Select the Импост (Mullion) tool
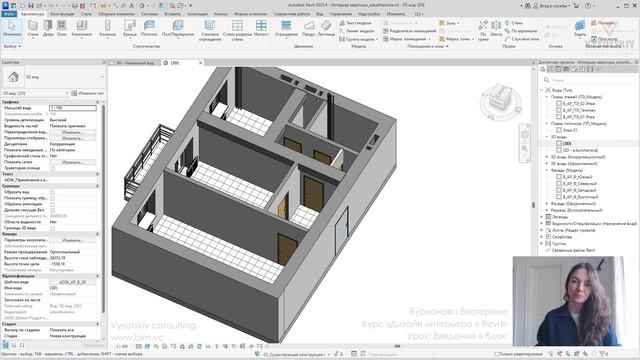640x360 pixels. (261, 29)
